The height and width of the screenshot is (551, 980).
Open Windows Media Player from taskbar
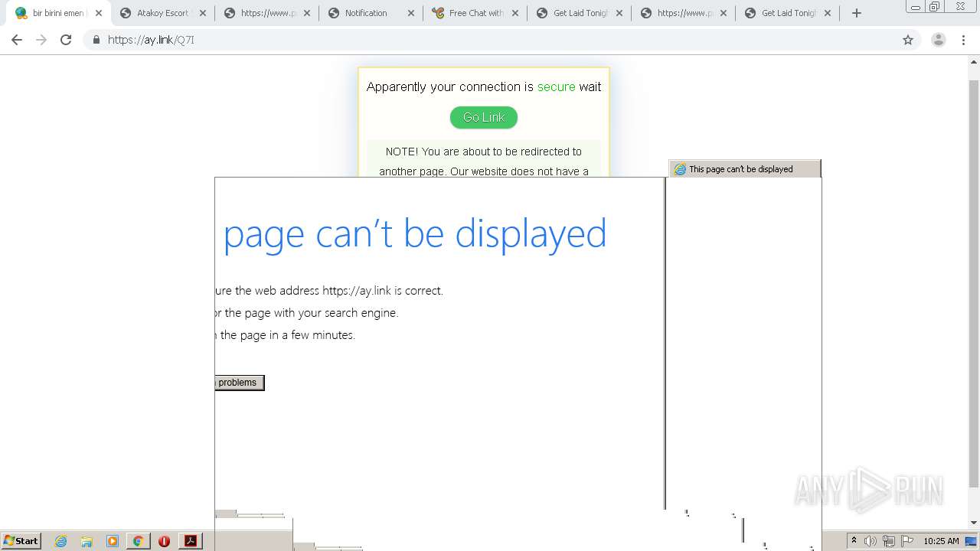pos(113,541)
